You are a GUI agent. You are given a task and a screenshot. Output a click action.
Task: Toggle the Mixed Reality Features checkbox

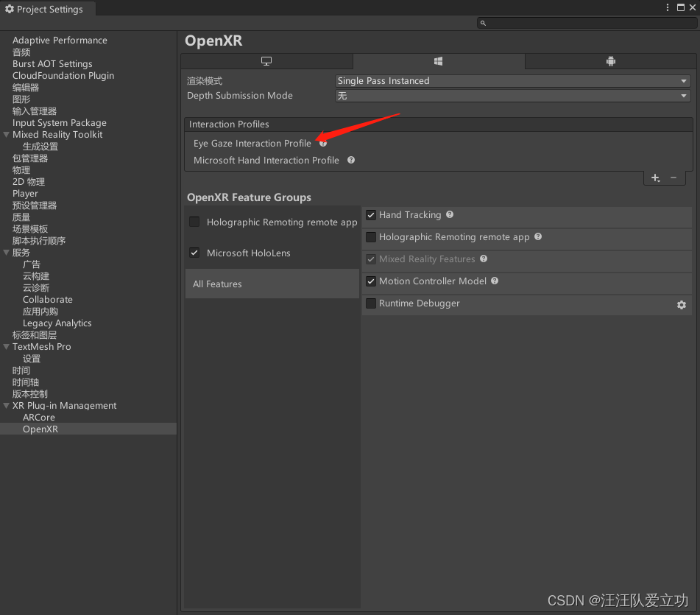coord(370,259)
